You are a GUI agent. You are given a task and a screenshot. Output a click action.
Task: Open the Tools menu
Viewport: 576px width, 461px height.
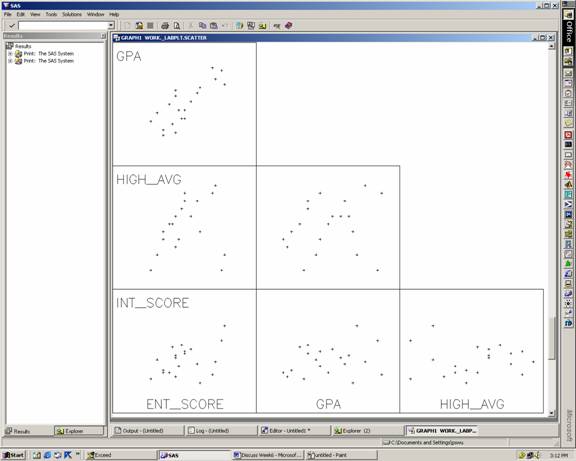tap(51, 14)
